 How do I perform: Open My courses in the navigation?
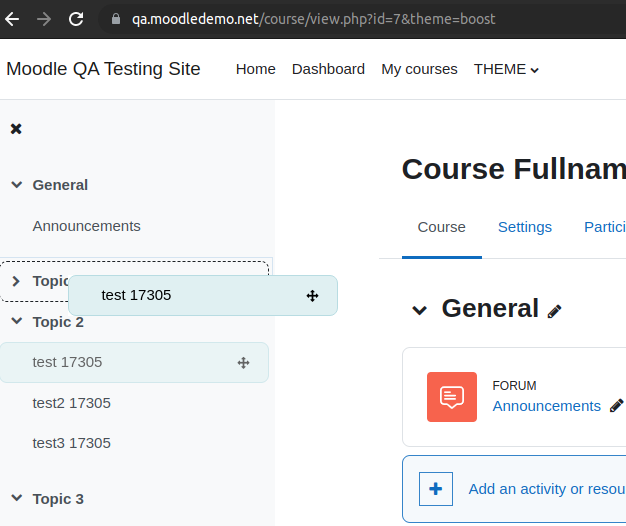pyautogui.click(x=419, y=69)
